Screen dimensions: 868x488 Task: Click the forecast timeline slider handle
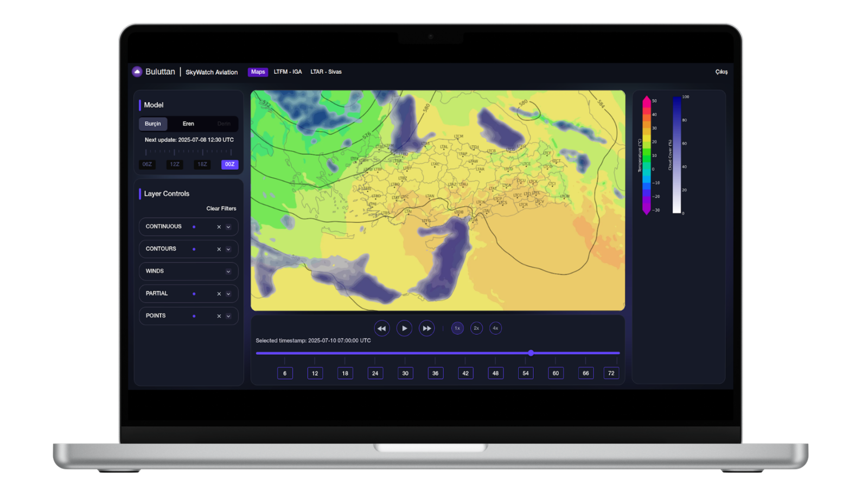[x=531, y=353]
